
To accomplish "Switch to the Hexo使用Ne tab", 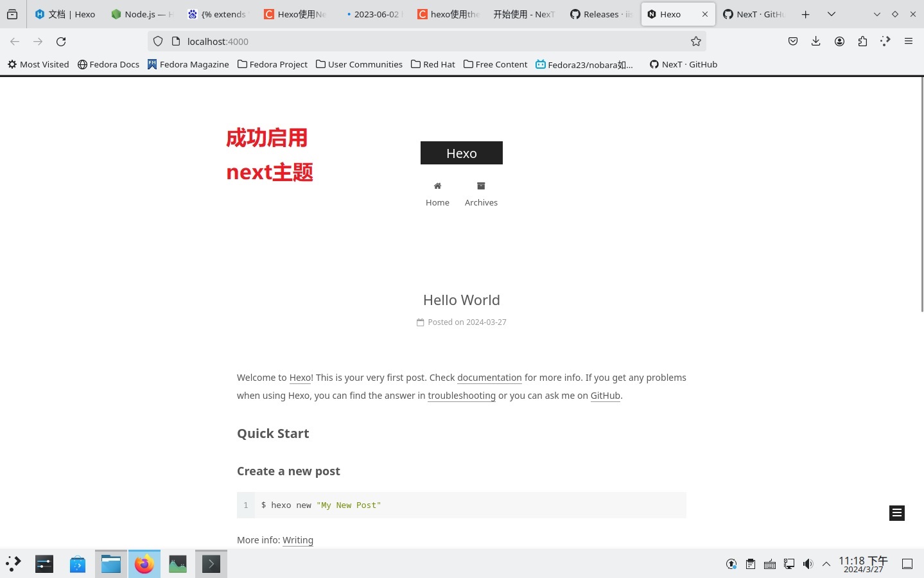I will coord(295,14).
